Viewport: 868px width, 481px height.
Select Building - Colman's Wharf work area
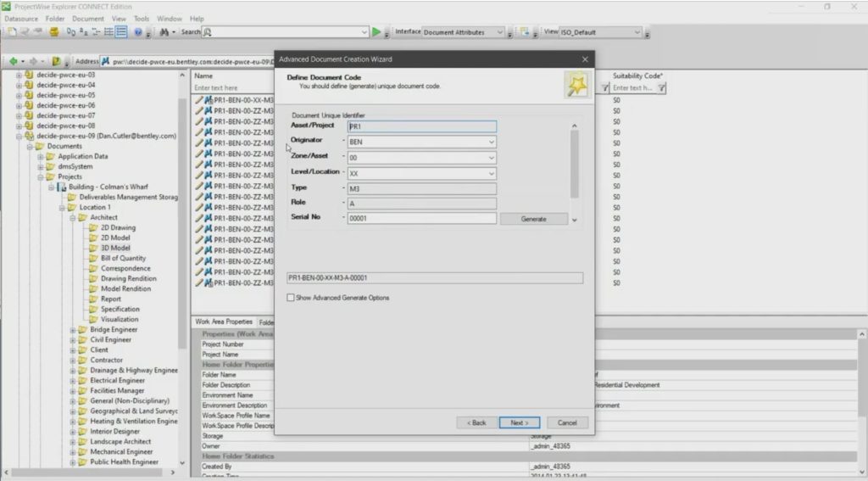[108, 187]
